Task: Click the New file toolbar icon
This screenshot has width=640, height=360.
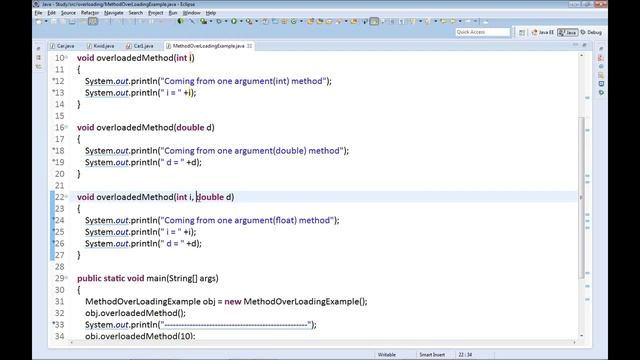Action: pos(38,21)
